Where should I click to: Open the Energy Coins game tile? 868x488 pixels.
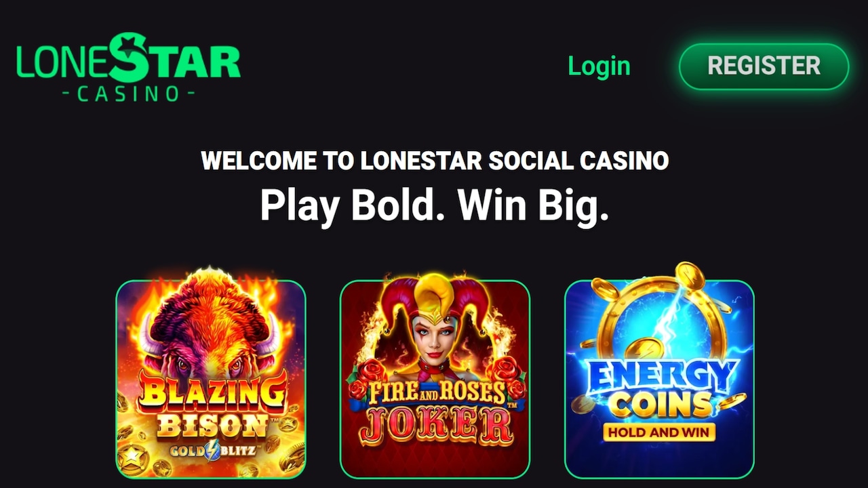[659, 379]
